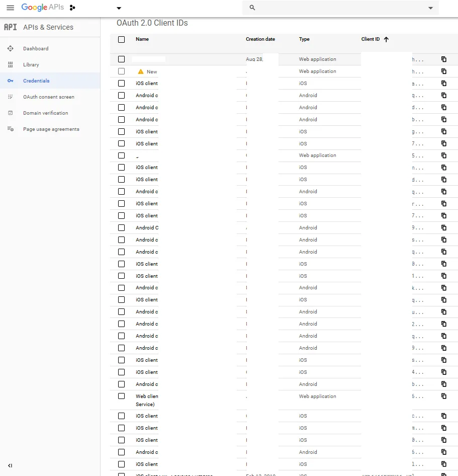The width and height of the screenshot is (458, 476).
Task: Click the warning icon beside New
Action: pos(140,71)
